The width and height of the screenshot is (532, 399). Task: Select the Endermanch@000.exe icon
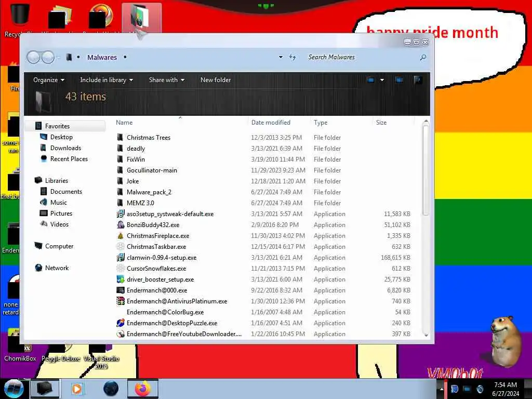120,290
